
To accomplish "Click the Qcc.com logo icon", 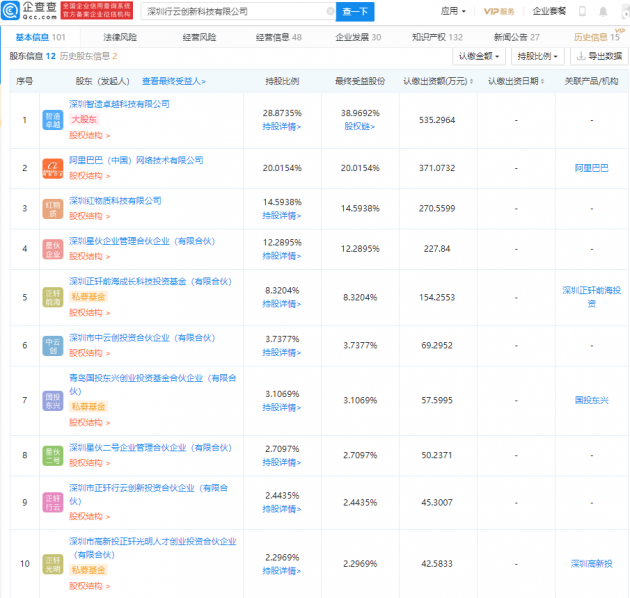I will (10, 10).
